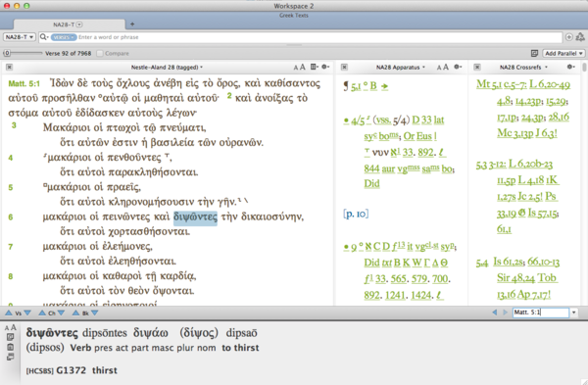Open the Is 61,2s cross reference
Screen dimensions: 588x385
click(509, 262)
